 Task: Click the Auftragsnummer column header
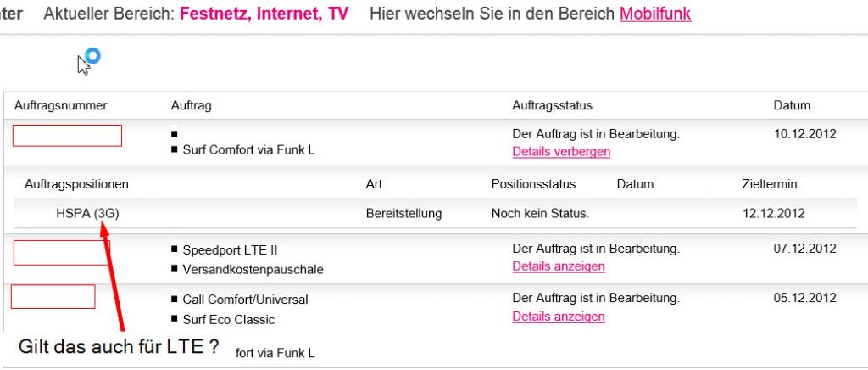(x=61, y=105)
